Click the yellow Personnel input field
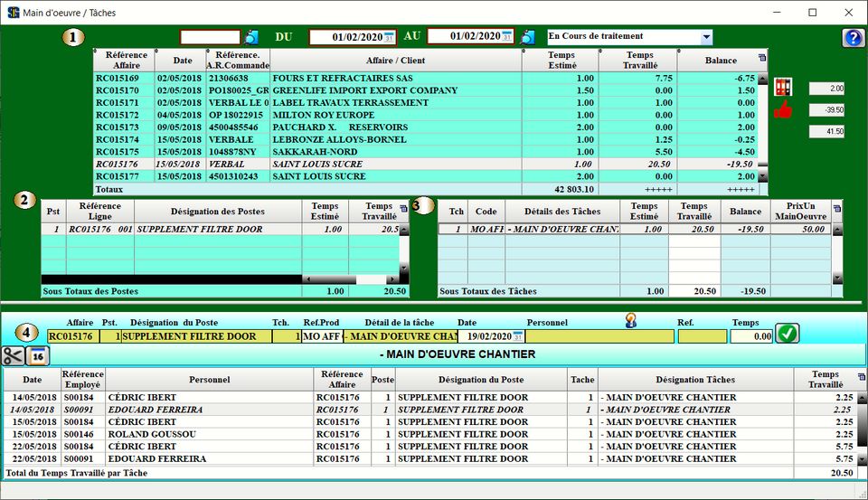The image size is (868, 500). tap(599, 336)
